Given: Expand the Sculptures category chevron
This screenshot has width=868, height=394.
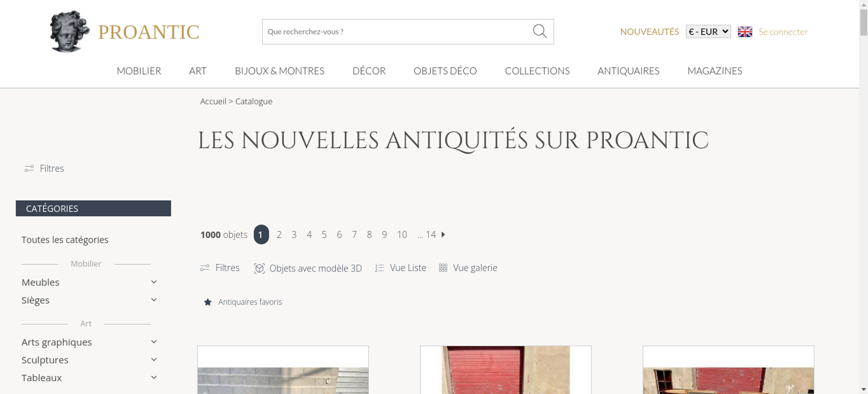Looking at the screenshot, I should tap(154, 360).
